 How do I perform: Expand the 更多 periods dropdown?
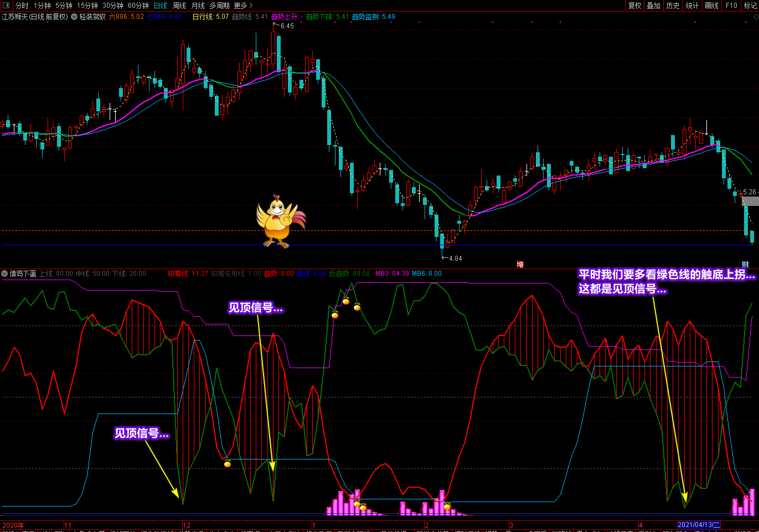(242, 6)
